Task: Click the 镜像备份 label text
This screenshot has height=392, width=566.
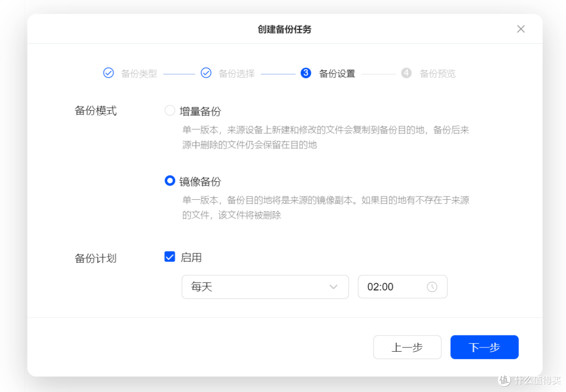Action: (200, 181)
